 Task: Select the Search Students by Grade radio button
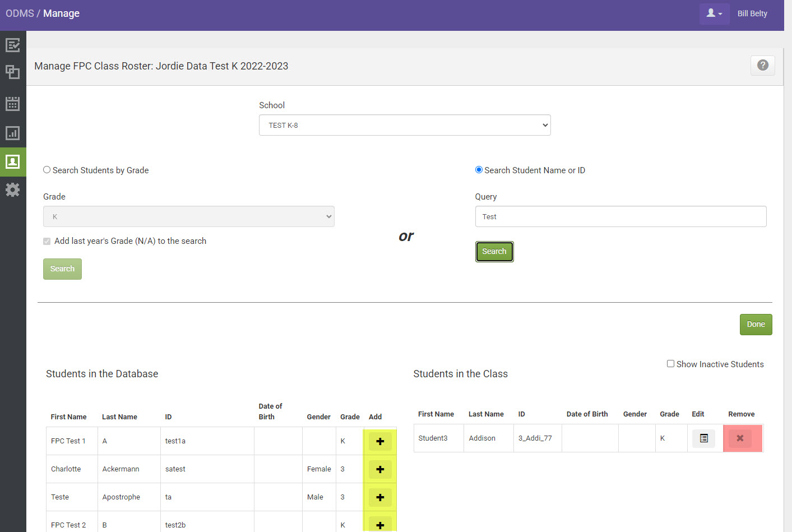pos(47,169)
